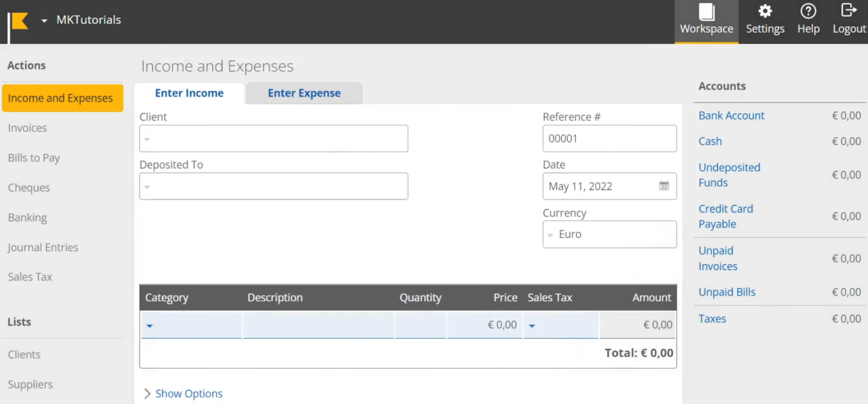The image size is (868, 404).
Task: Open Invoices from the Actions sidebar
Action: click(x=27, y=128)
